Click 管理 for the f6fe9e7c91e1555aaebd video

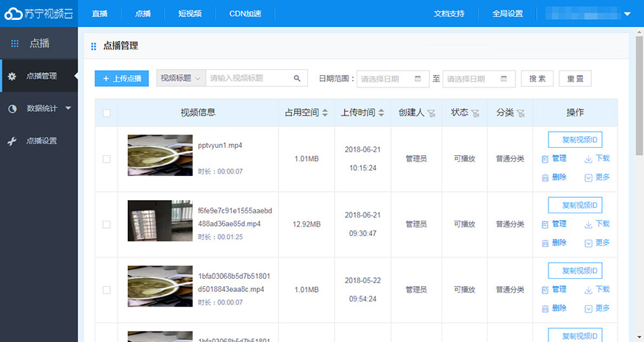554,224
